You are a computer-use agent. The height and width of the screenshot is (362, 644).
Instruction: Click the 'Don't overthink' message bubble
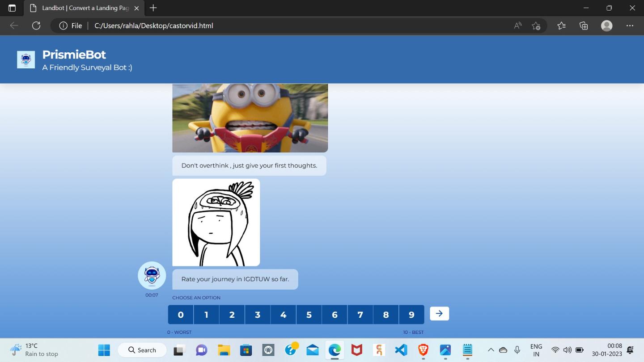click(x=249, y=165)
